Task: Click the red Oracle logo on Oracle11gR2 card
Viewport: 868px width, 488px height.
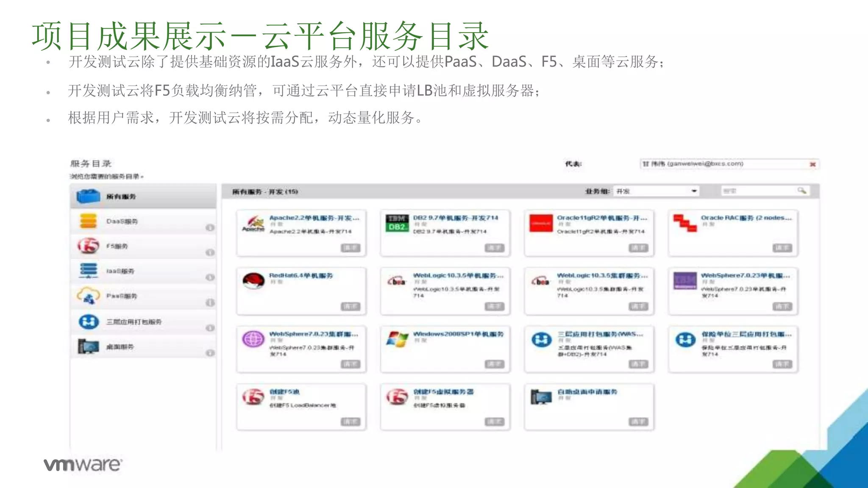Action: point(541,223)
